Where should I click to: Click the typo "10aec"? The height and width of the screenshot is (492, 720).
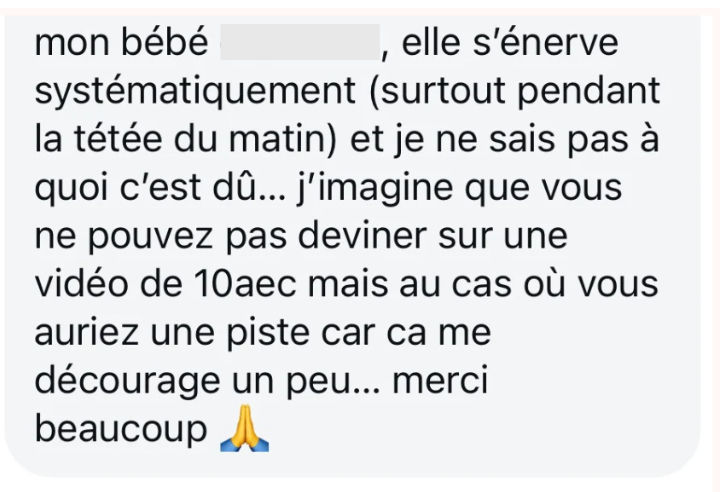[245, 284]
